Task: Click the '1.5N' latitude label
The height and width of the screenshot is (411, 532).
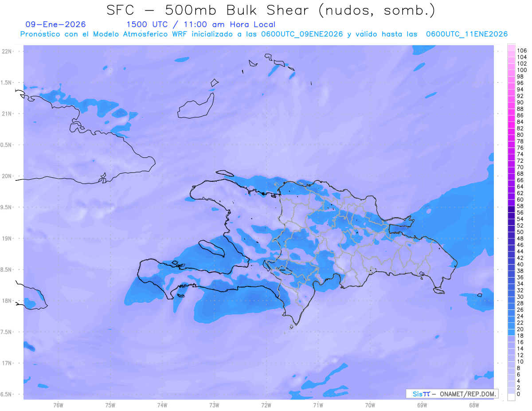Action: [6, 82]
